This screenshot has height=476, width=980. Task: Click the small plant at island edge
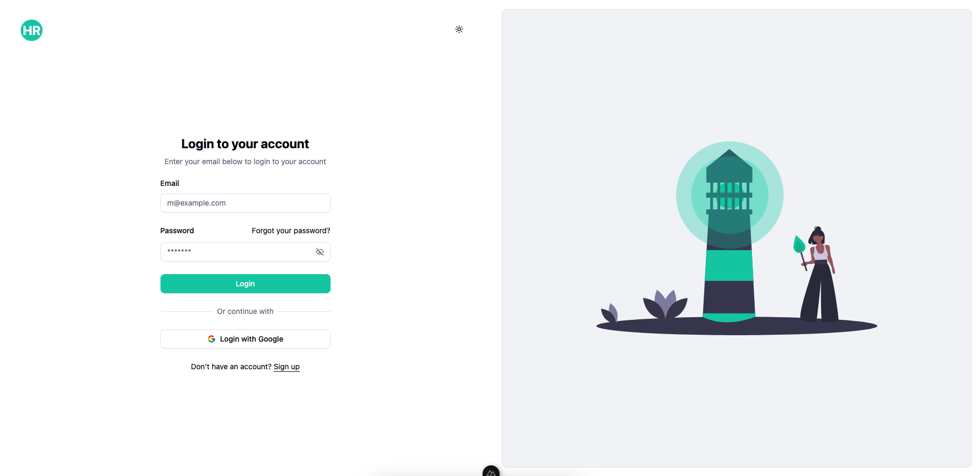(610, 313)
